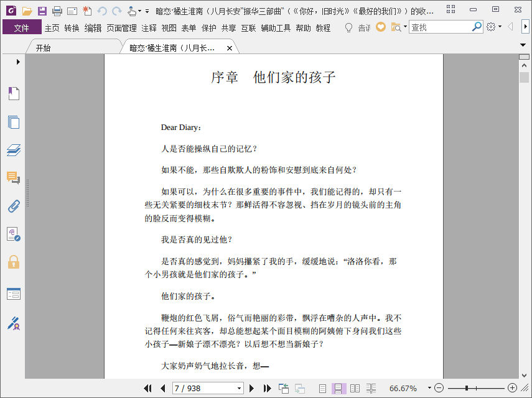Open the 页面管理 ribbon tab
The width and height of the screenshot is (532, 398).
pos(121,28)
